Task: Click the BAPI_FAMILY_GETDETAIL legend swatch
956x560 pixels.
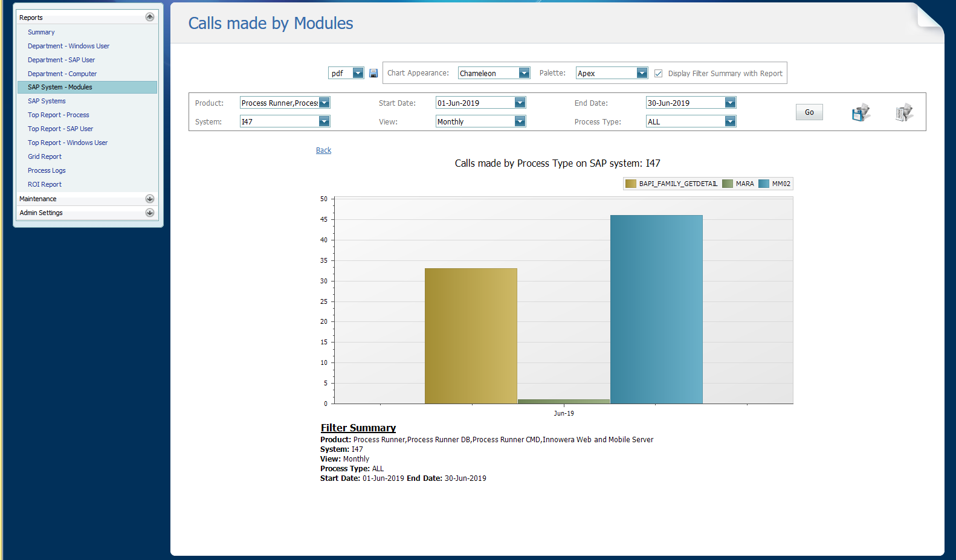Action: (631, 184)
